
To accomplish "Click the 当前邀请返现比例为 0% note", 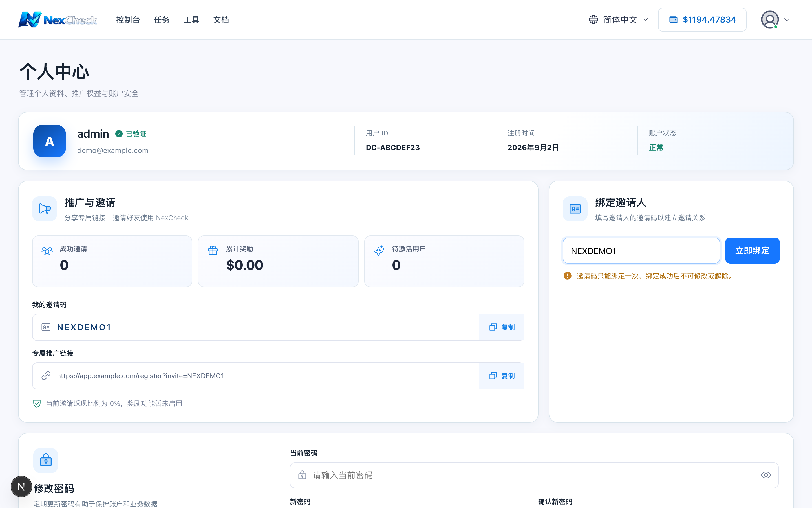I will (114, 404).
